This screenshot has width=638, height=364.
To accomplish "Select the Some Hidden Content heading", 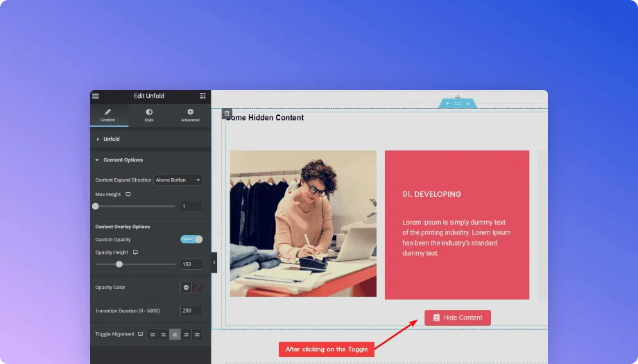I will pos(265,118).
